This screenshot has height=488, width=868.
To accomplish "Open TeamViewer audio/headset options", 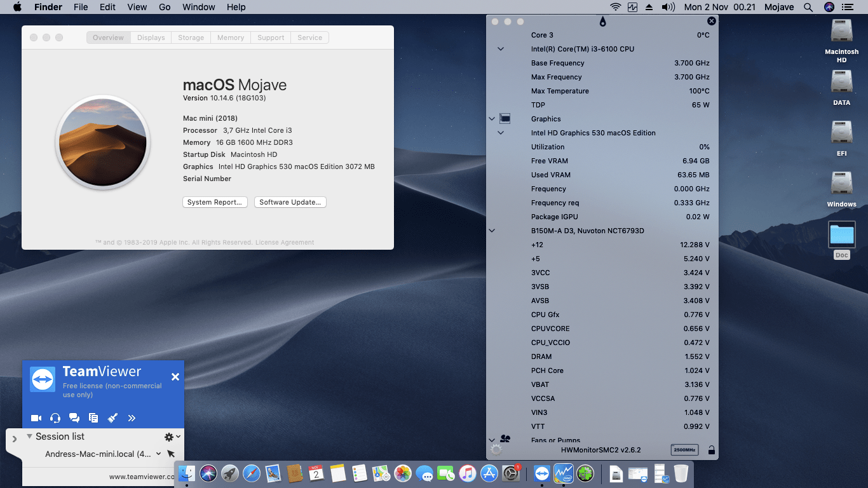I will [x=55, y=417].
